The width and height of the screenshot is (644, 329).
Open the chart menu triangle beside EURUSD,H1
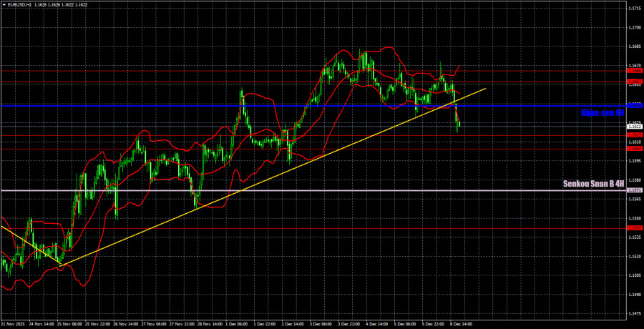point(3,4)
